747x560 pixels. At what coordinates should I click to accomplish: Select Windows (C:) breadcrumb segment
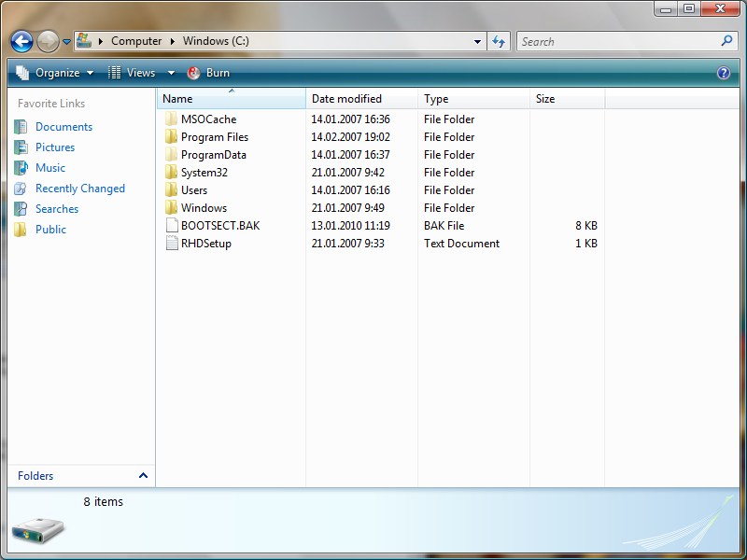(x=216, y=41)
